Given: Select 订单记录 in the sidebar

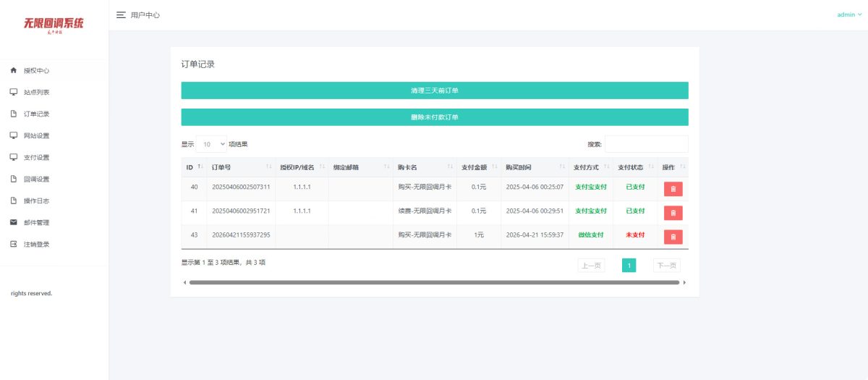Looking at the screenshot, I should pos(36,114).
